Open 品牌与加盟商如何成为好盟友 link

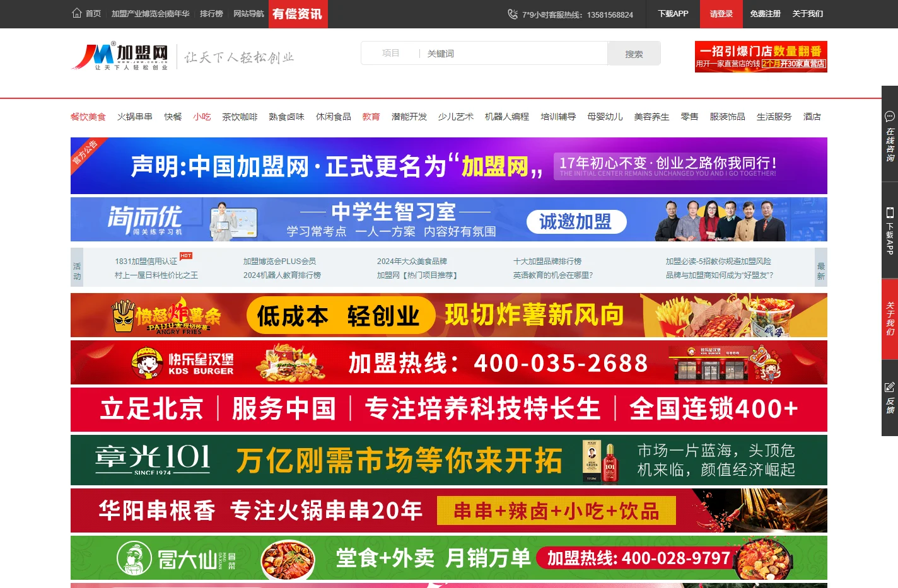720,275
